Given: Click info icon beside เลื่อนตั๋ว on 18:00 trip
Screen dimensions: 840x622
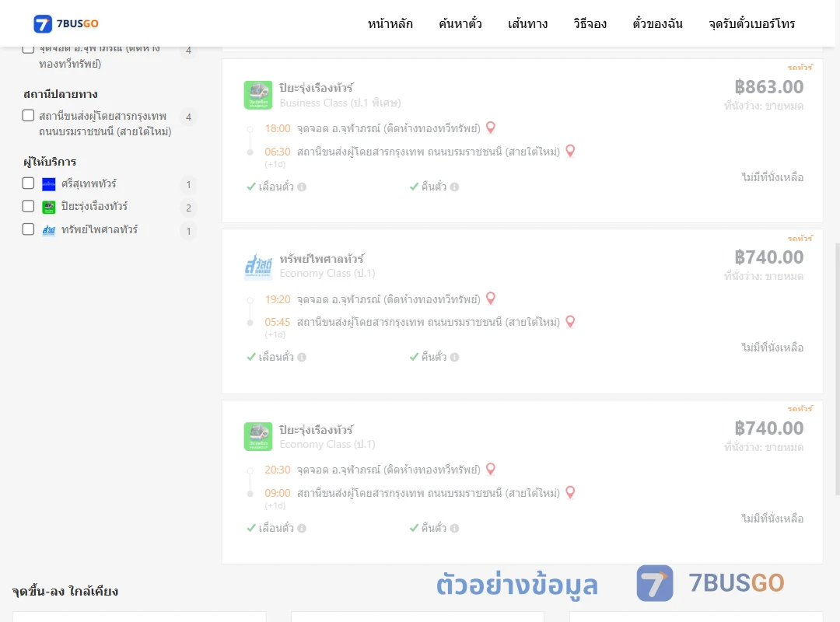Looking at the screenshot, I should (x=302, y=187).
